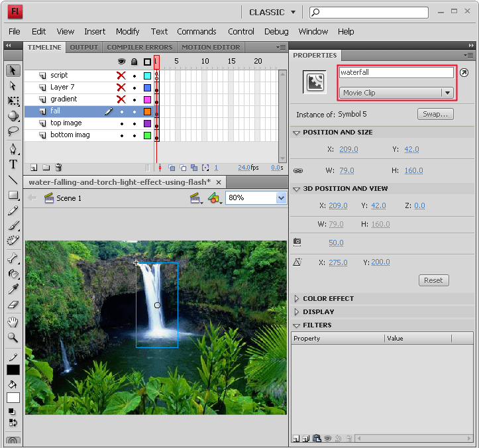Click the Swap black and white colors icon
The image size is (479, 448).
coord(13,423)
